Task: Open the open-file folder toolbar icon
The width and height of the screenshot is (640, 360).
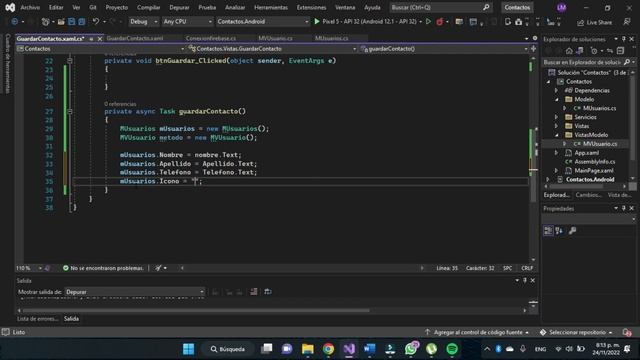Action: tap(61, 22)
